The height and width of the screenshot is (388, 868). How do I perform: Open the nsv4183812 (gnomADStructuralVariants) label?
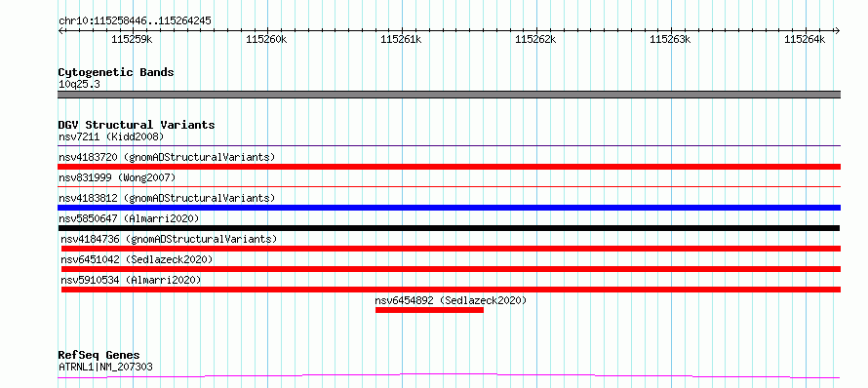click(167, 198)
